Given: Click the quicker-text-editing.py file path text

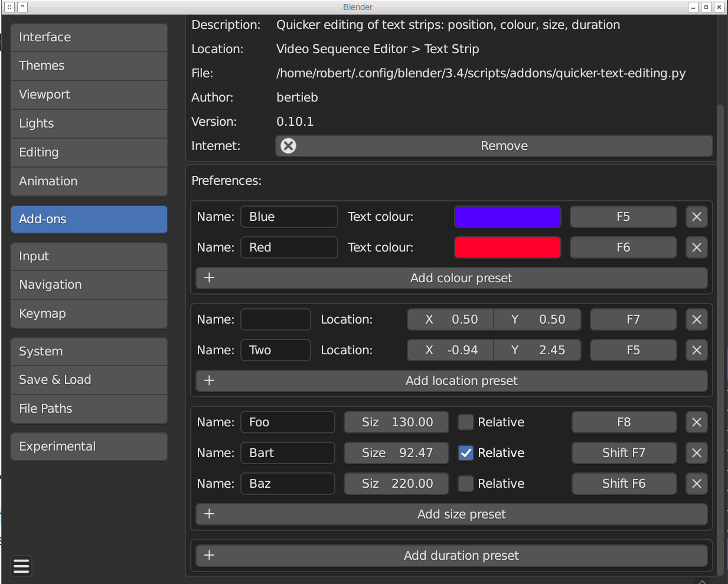Looking at the screenshot, I should pos(481,73).
